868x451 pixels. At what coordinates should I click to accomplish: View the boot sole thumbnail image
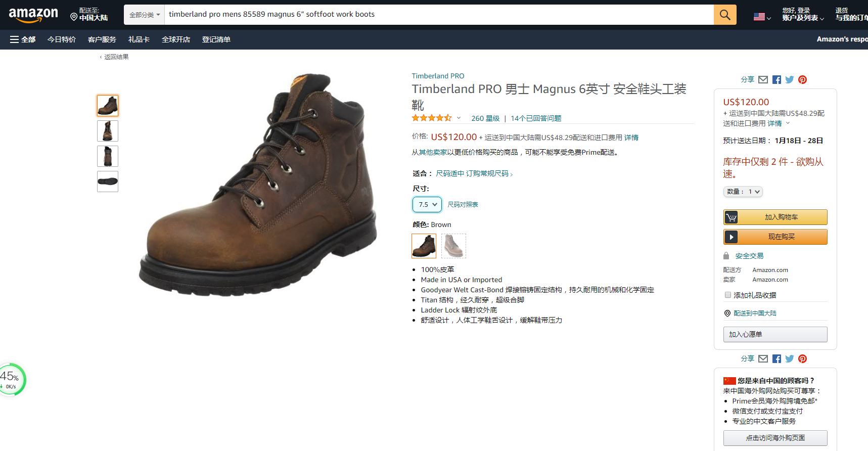108,182
